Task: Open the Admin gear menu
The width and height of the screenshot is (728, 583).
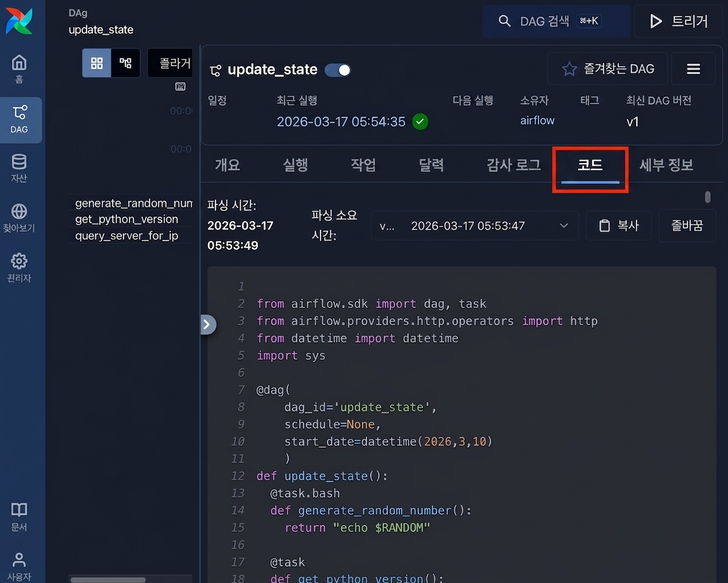Action: [19, 267]
